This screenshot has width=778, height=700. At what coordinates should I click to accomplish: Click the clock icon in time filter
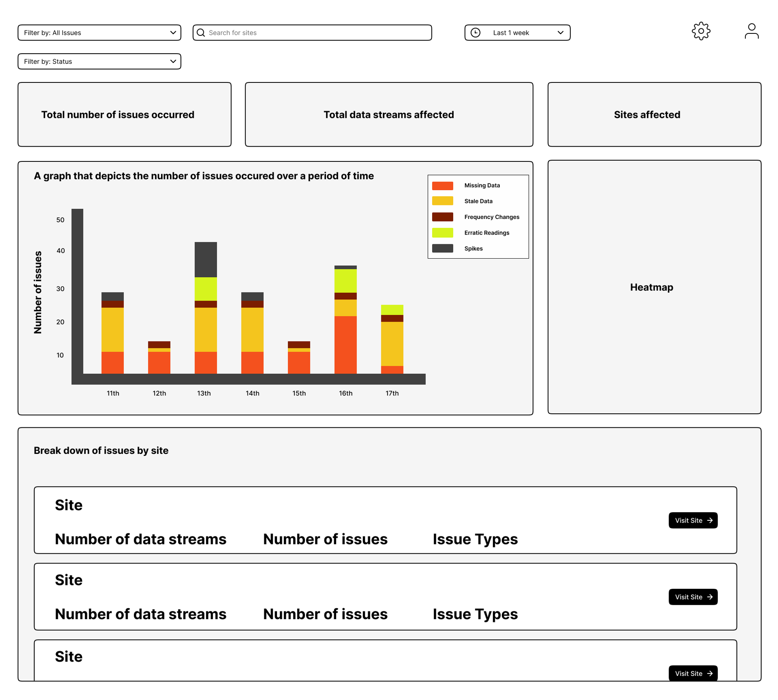[x=475, y=33]
